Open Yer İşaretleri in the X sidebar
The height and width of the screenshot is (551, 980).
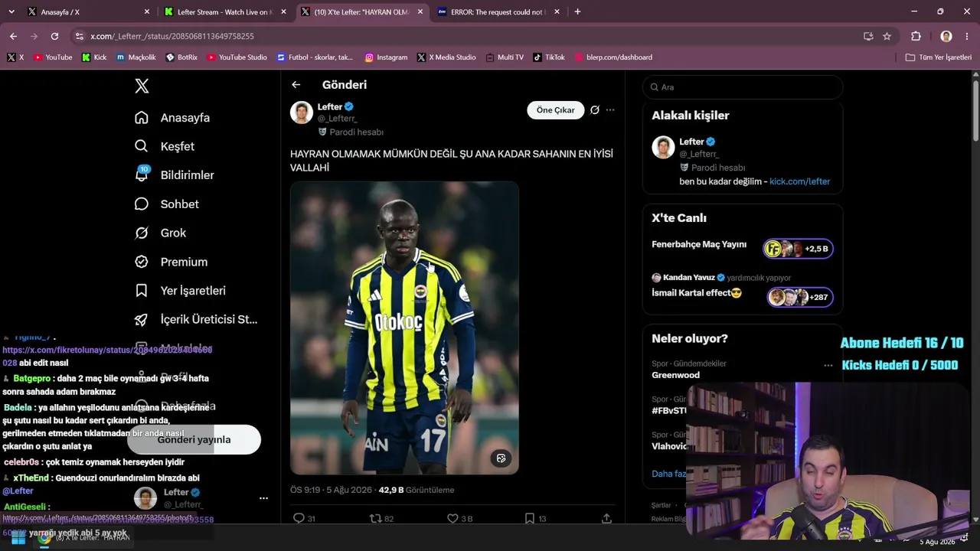point(180,291)
